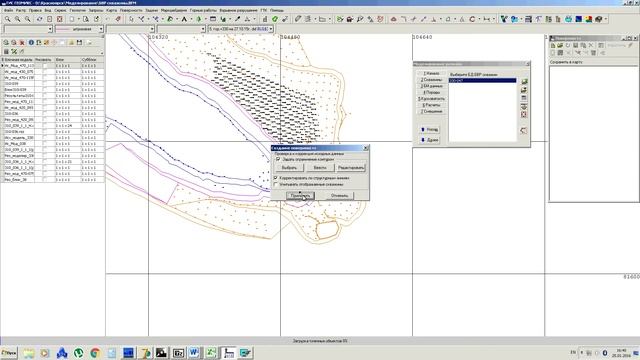Image resolution: width=640 pixels, height=360 pixels.
Task: Click the 'Субблок' column header
Action: (91, 60)
